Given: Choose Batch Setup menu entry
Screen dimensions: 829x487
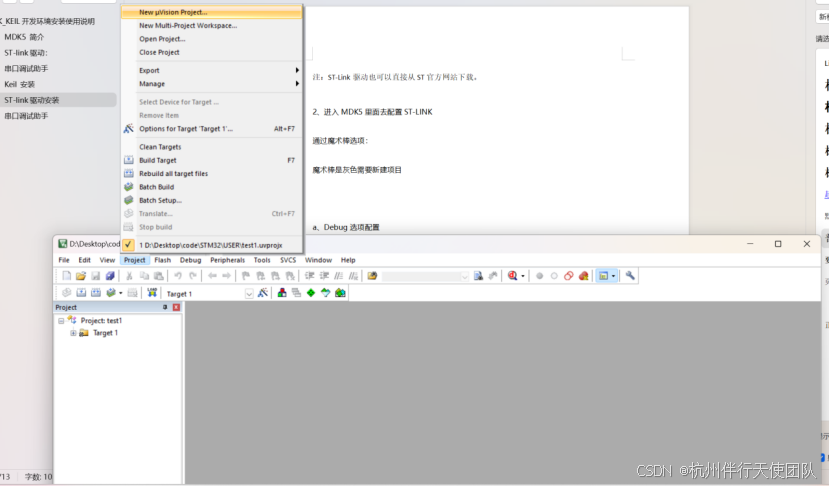Looking at the screenshot, I should (x=211, y=200).
